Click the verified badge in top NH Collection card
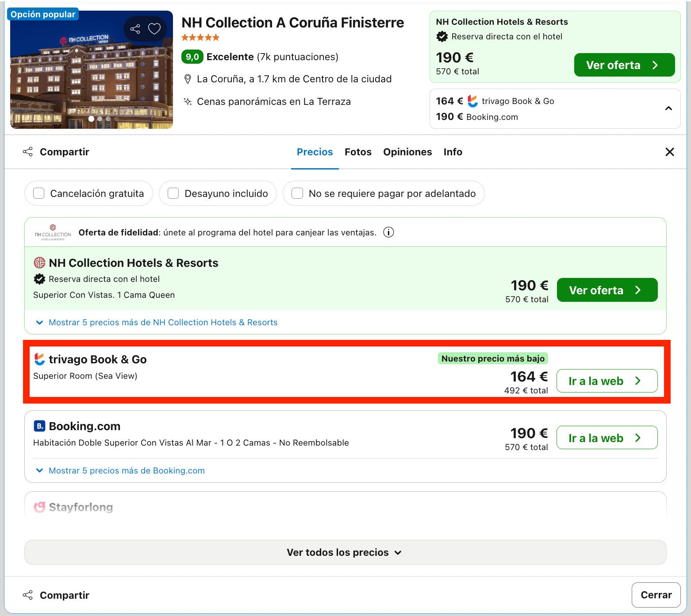The image size is (691, 616). [x=442, y=37]
